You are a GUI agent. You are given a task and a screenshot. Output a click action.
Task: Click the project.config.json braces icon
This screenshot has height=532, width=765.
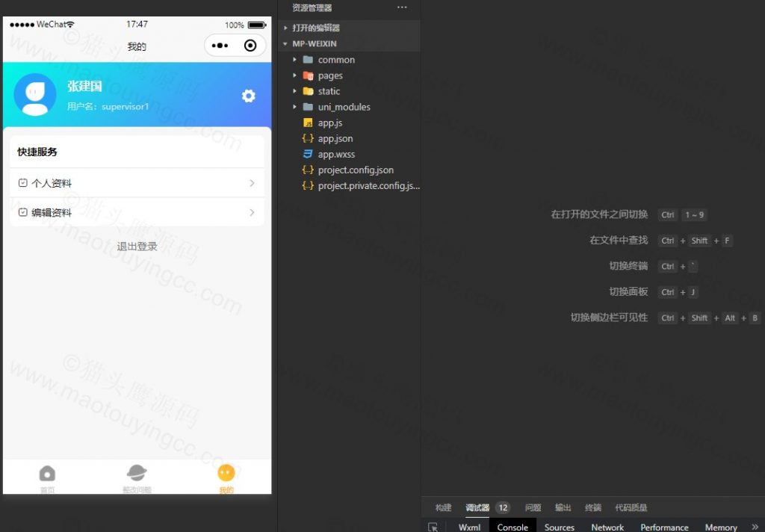click(308, 170)
